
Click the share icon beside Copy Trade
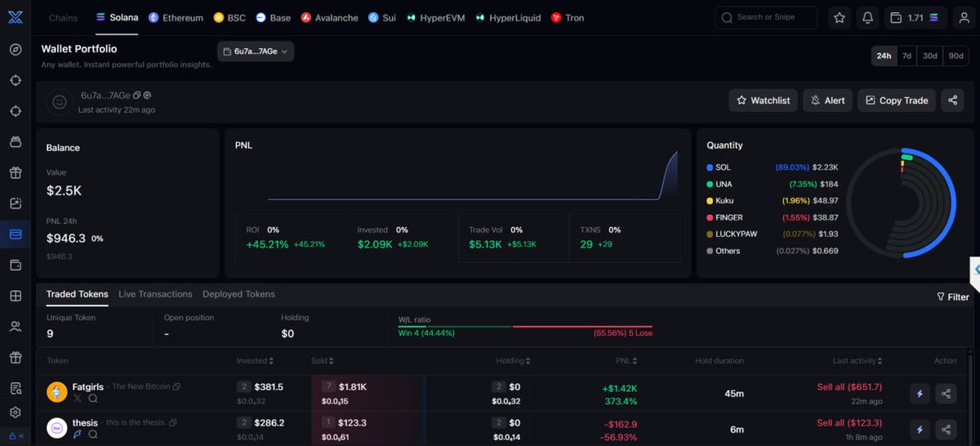(952, 100)
